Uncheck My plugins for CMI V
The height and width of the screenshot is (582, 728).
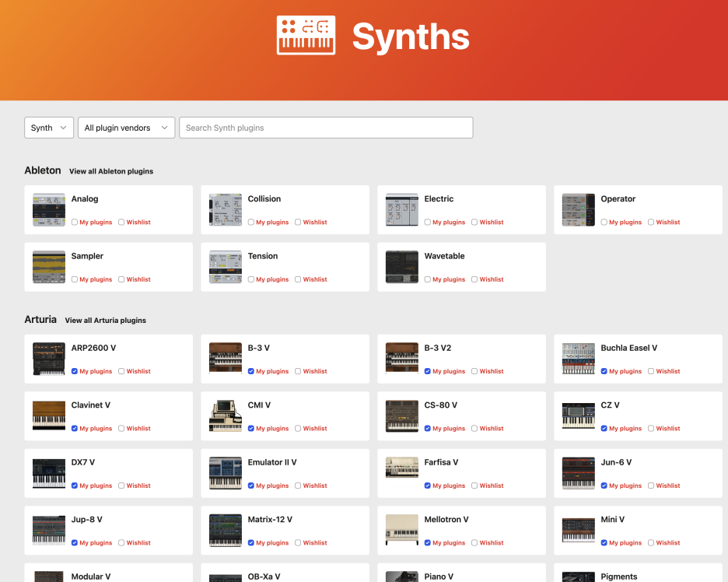pyautogui.click(x=250, y=428)
